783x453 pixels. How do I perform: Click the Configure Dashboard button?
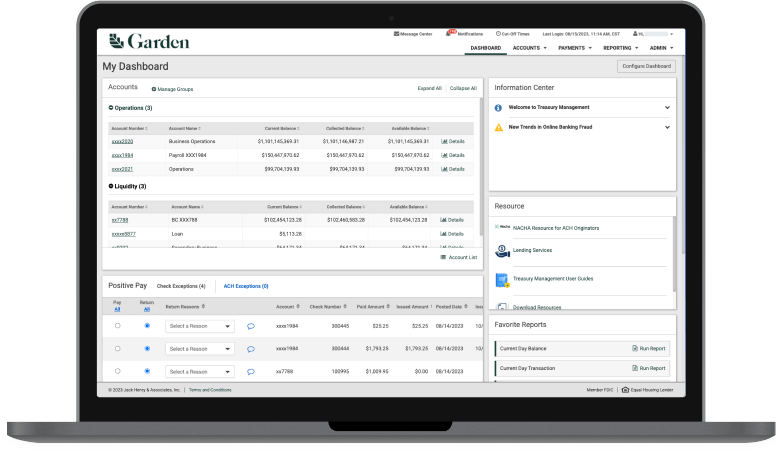(646, 66)
